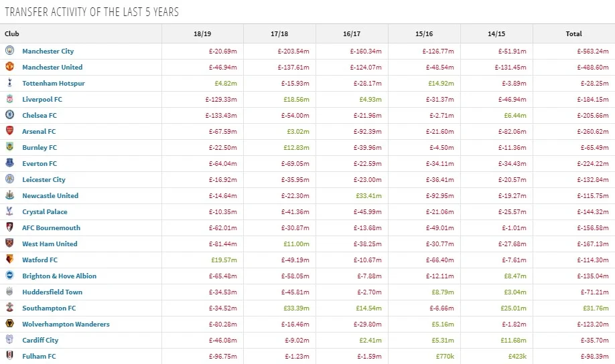The height and width of the screenshot is (364, 615).
Task: Go to the Crystal Palace club page
Action: click(45, 212)
